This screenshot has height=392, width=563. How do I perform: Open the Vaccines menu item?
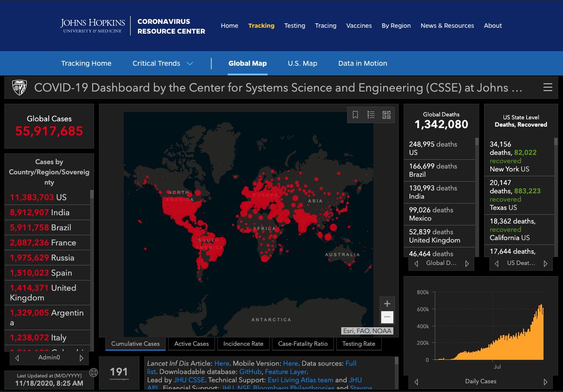tap(359, 26)
